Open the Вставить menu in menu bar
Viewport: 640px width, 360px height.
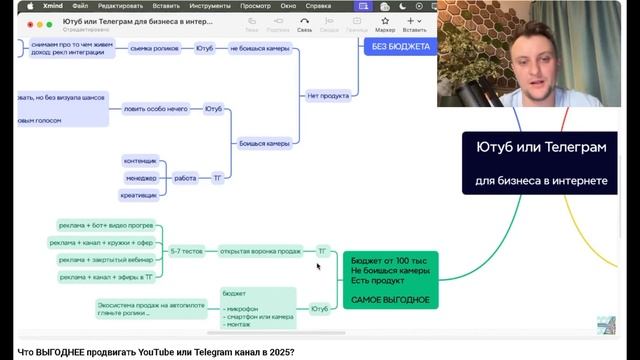coord(166,6)
